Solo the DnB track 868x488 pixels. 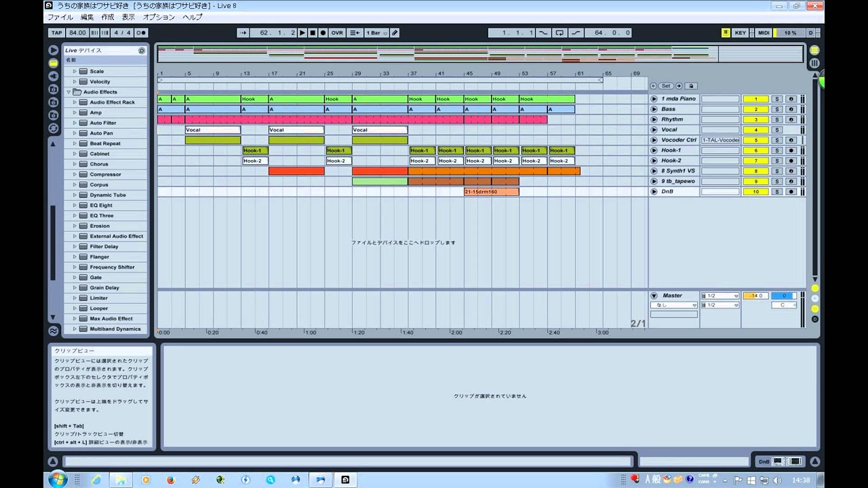[777, 192]
